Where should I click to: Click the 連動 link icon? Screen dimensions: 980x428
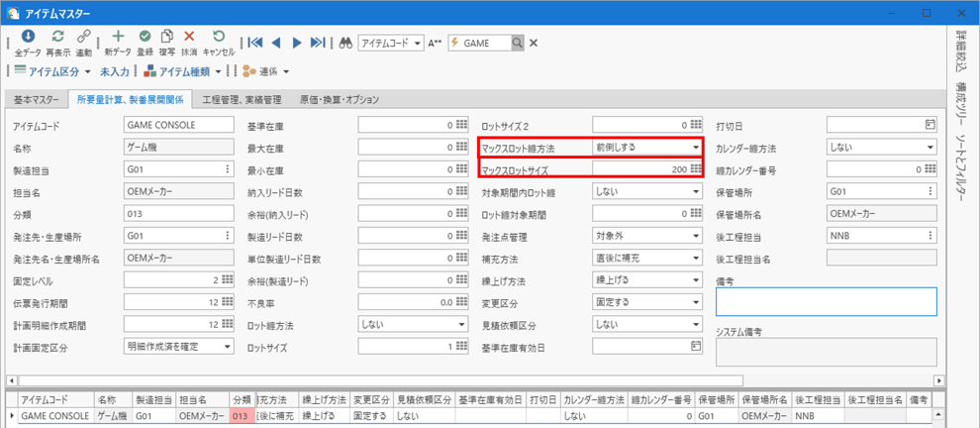pos(84,37)
